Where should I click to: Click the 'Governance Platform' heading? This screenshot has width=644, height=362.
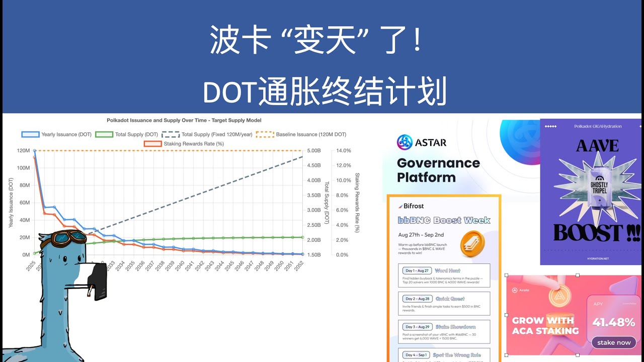(438, 170)
